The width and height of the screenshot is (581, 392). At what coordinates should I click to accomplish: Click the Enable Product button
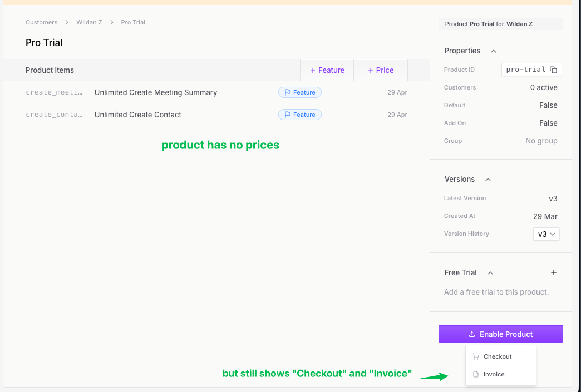coord(500,334)
